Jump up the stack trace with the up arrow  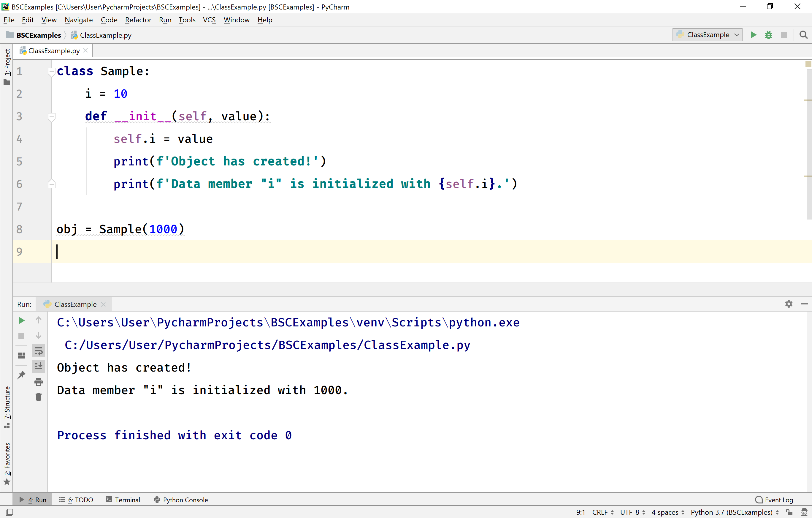(39, 320)
